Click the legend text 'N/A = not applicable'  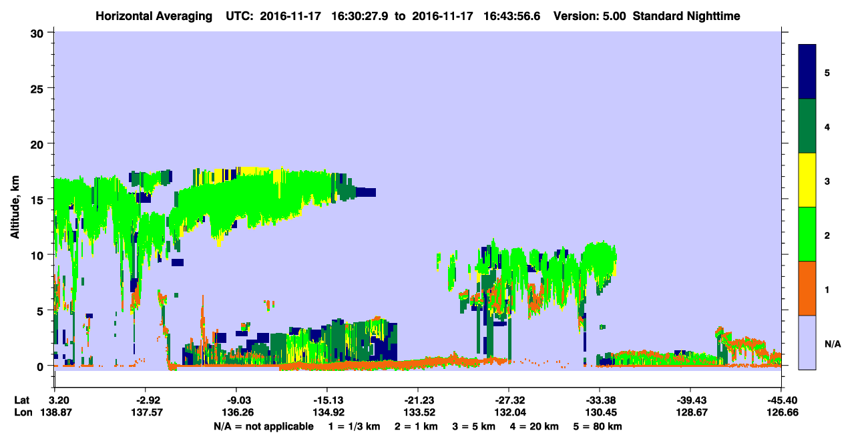tap(263, 426)
